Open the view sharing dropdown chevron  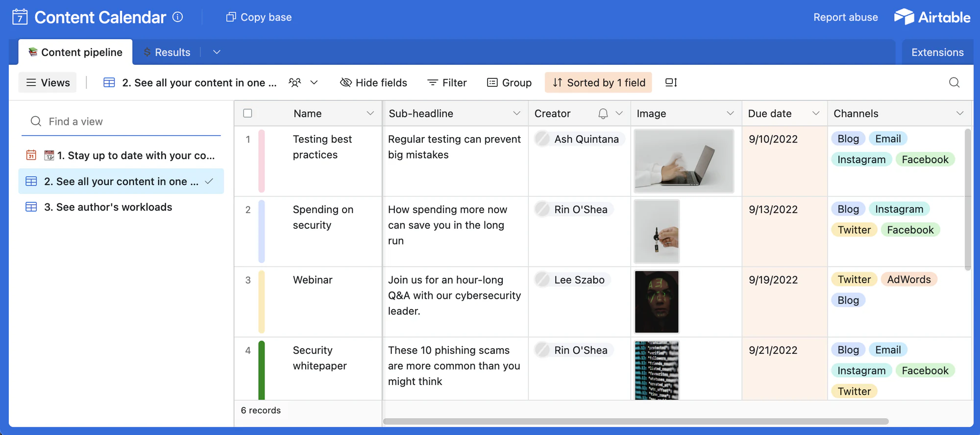pos(314,82)
